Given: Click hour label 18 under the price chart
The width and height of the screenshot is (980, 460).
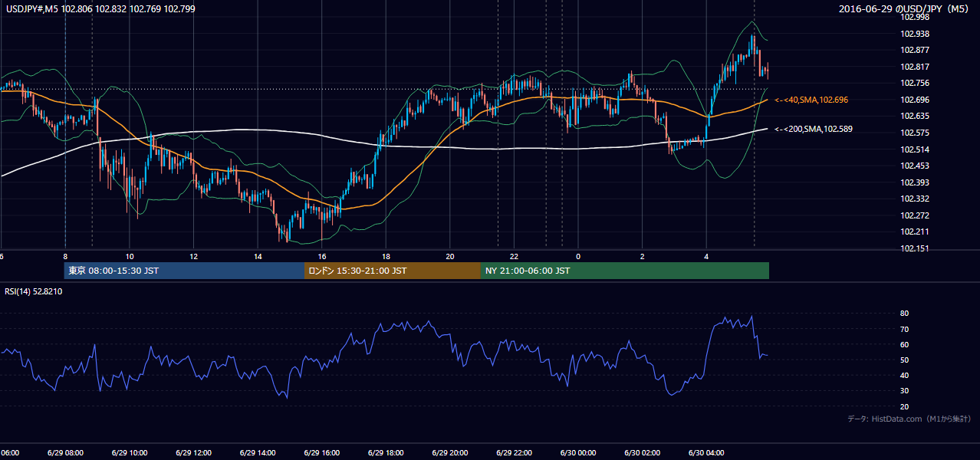Looking at the screenshot, I should pyautogui.click(x=386, y=256).
